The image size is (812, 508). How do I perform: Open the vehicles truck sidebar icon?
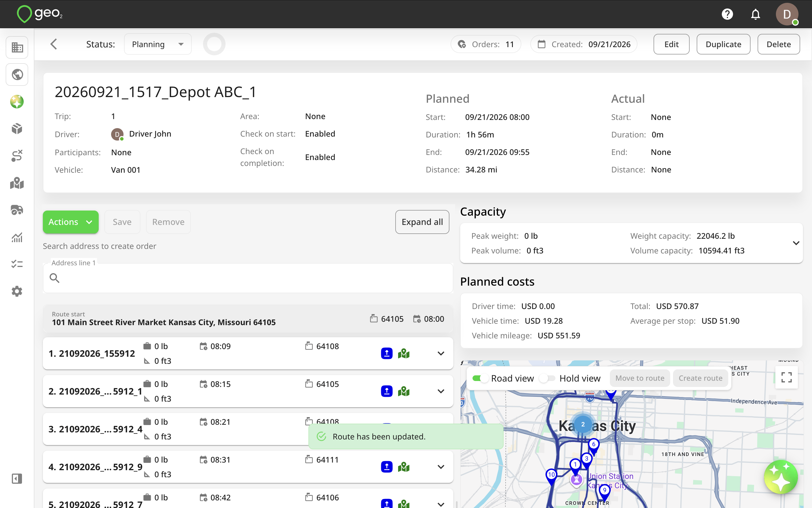(x=17, y=210)
